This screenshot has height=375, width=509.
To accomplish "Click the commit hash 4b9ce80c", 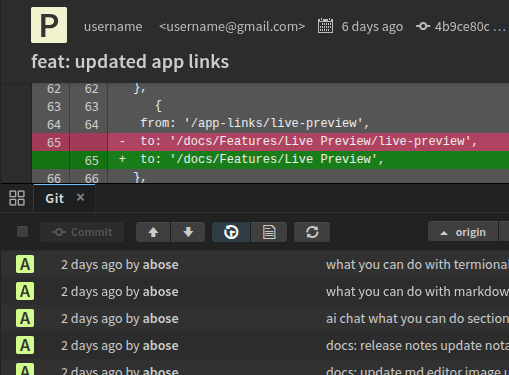I will 462,26.
